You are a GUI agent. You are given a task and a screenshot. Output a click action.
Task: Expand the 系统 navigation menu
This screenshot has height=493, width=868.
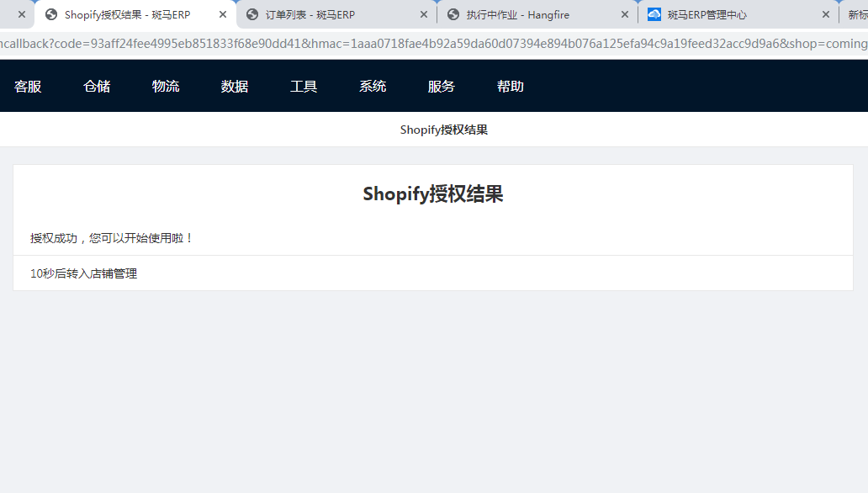(x=373, y=86)
